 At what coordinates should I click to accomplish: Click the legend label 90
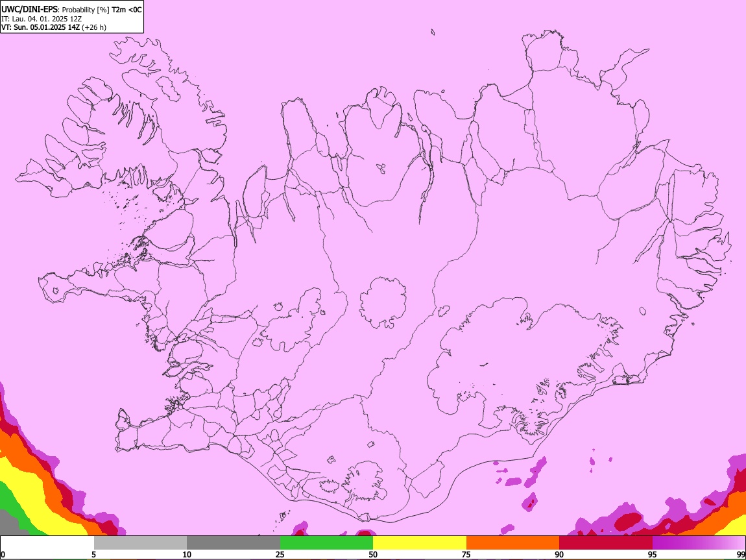point(559,554)
